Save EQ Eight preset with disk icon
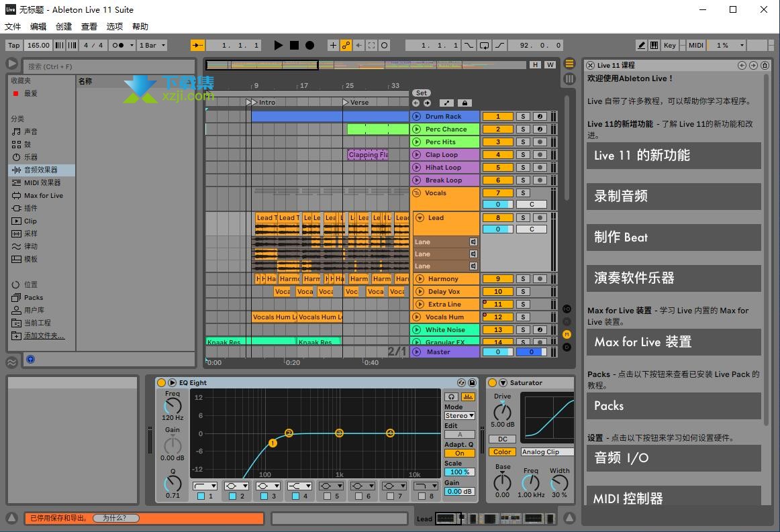780x532 pixels. pyautogui.click(x=472, y=383)
